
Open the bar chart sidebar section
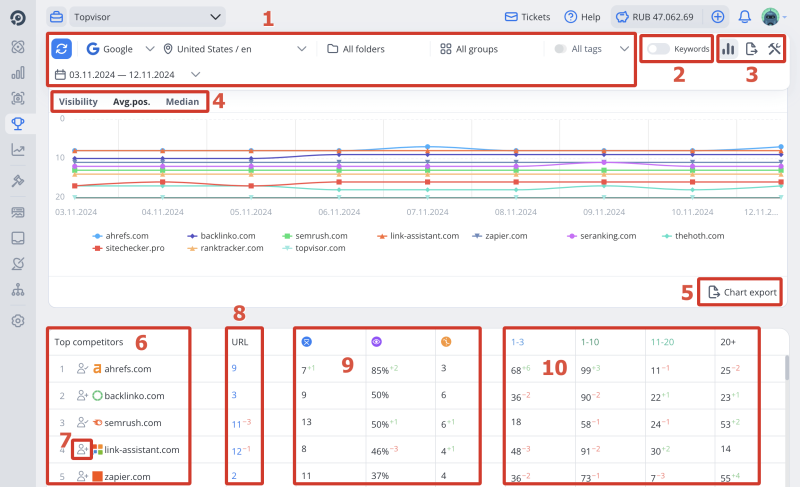[x=18, y=73]
